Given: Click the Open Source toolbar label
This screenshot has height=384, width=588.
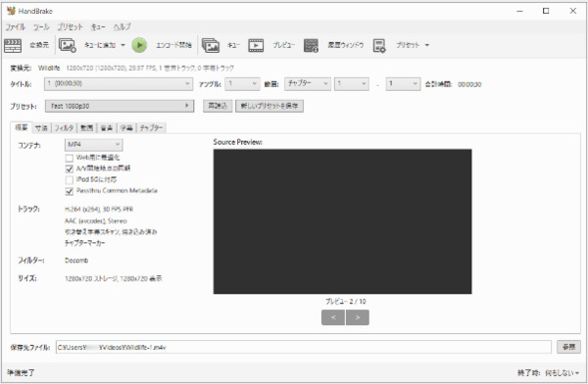Looking at the screenshot, I should coord(39,45).
